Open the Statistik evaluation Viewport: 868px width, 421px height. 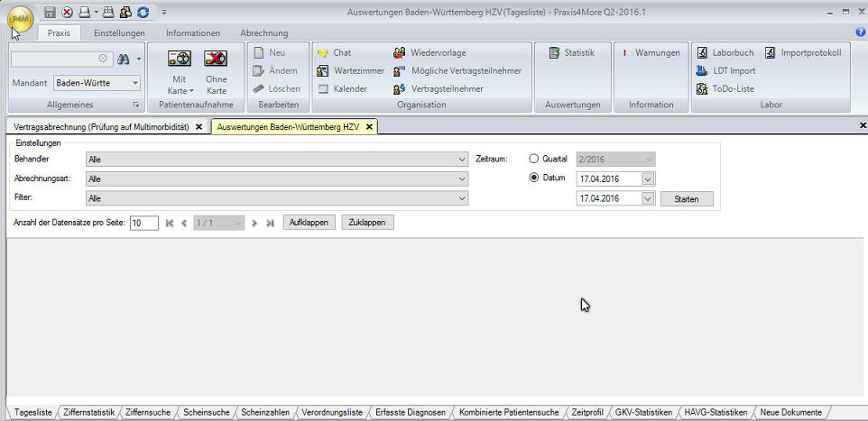[x=572, y=53]
